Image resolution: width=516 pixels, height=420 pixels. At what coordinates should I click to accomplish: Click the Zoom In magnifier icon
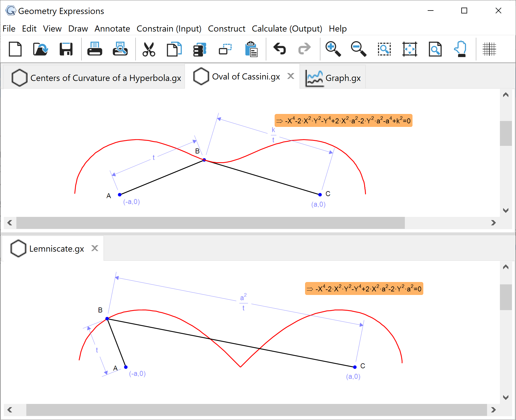click(333, 49)
